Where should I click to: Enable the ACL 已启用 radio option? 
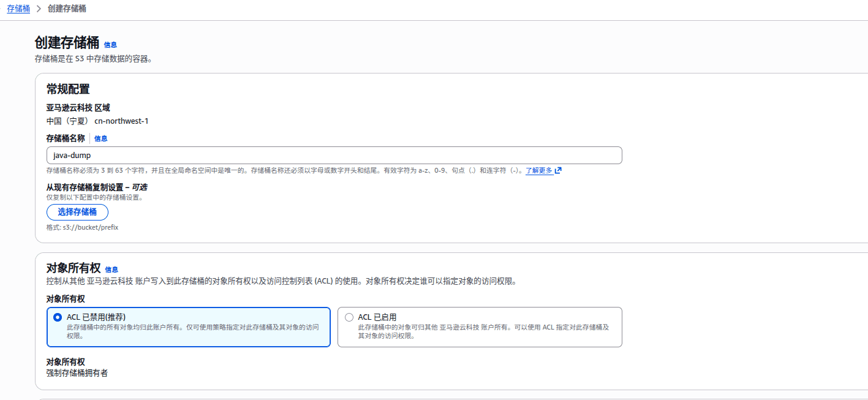pos(349,317)
